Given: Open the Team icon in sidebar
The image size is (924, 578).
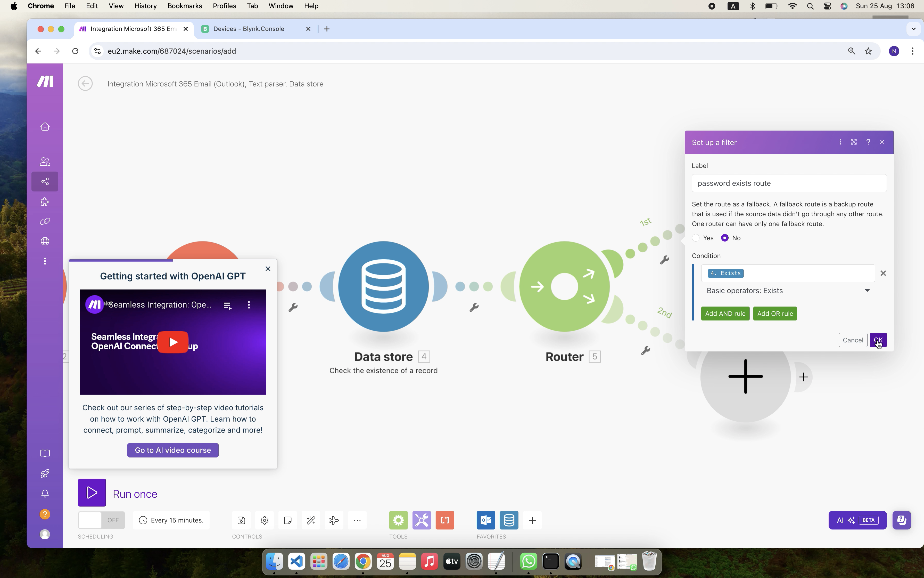Looking at the screenshot, I should [45, 161].
